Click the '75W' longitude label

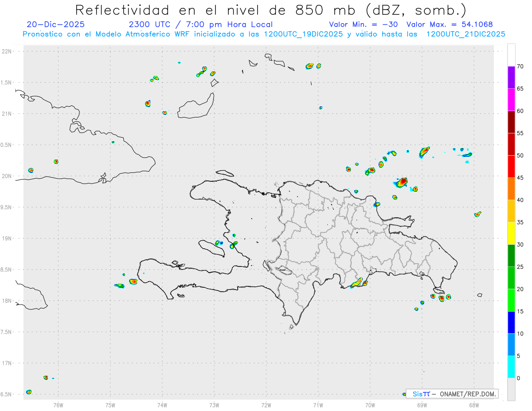click(x=110, y=405)
